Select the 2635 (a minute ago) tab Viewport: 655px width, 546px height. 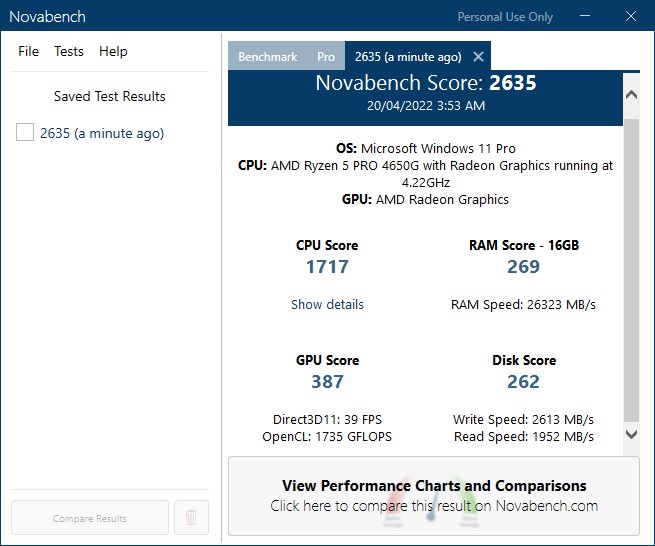[408, 56]
